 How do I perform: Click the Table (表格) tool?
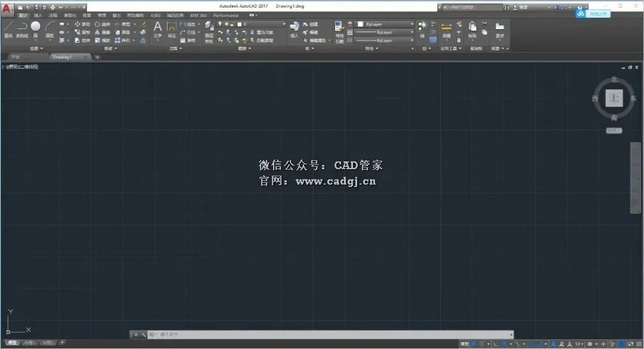pos(188,40)
